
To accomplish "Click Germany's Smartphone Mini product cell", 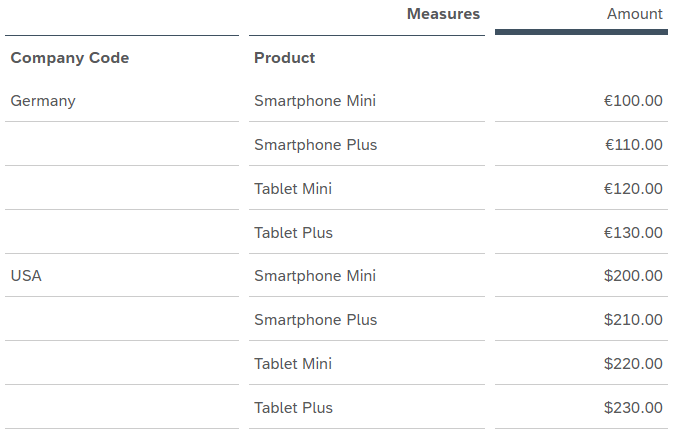I will point(315,101).
